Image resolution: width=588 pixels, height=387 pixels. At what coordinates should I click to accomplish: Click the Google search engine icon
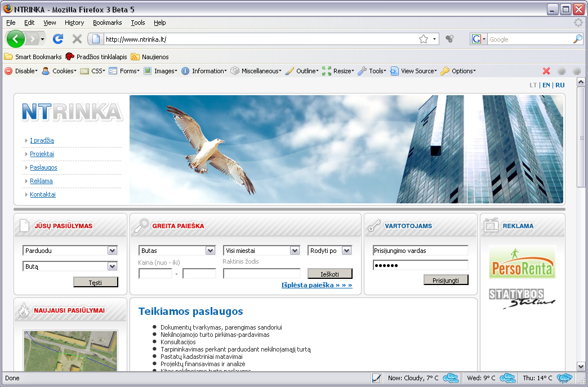point(476,39)
